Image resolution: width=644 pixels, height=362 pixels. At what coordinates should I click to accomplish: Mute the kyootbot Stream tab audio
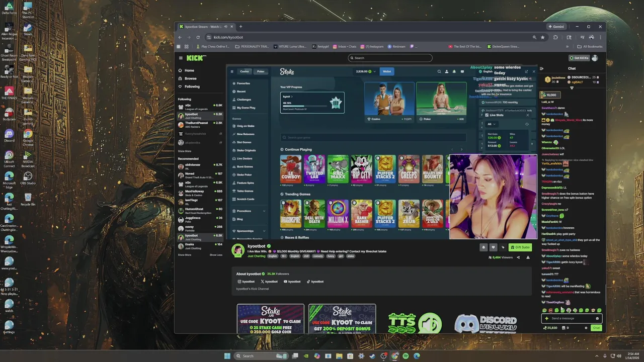tap(226, 26)
